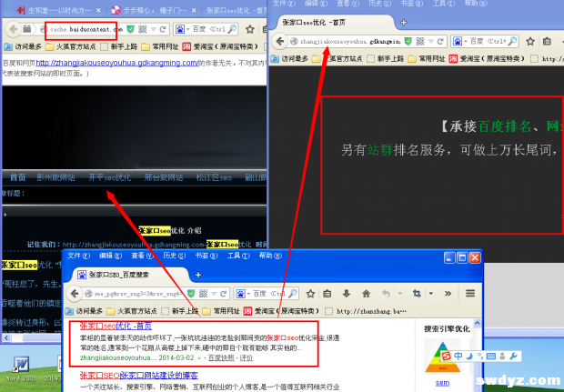Reload page in the gdkangming window
The height and width of the screenshot is (392, 564).
440,41
